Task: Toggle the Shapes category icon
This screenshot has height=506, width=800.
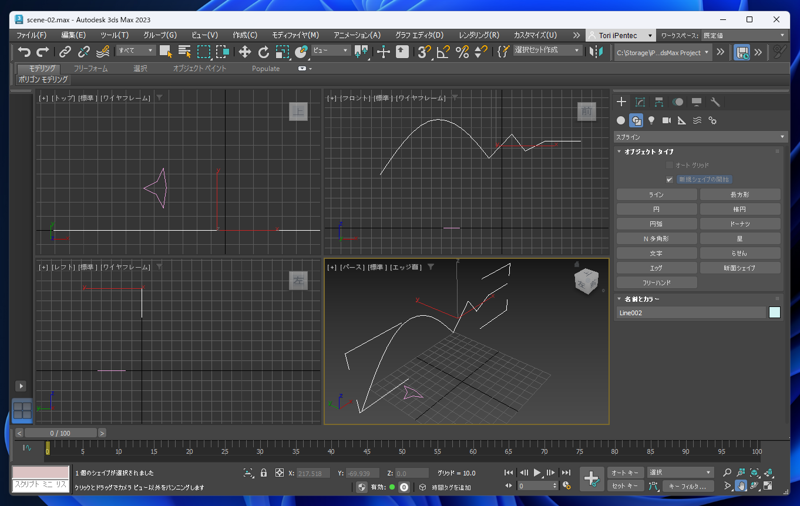Action: click(636, 120)
